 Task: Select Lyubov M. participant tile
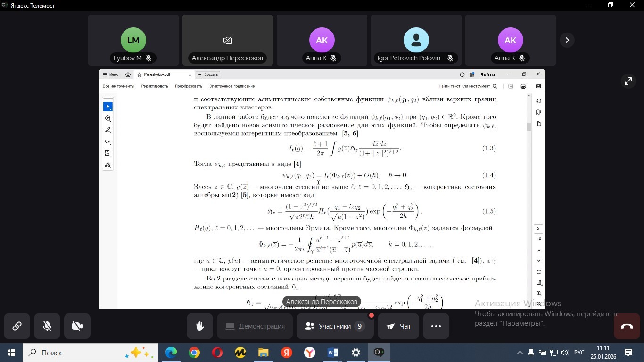point(133,40)
